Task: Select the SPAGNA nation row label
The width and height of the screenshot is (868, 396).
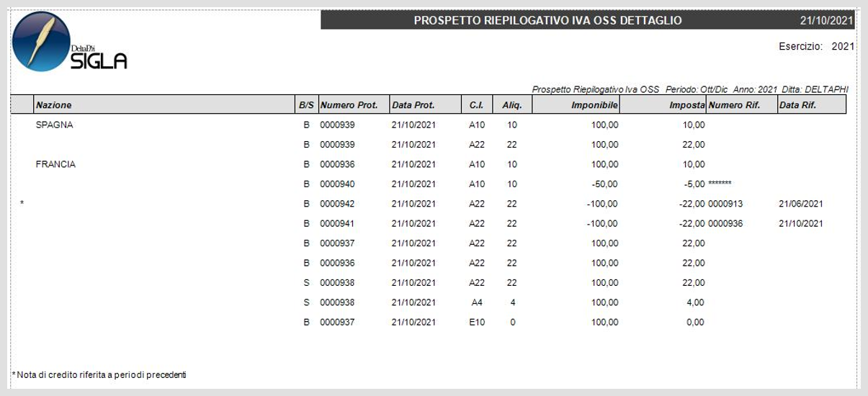Action: click(54, 125)
